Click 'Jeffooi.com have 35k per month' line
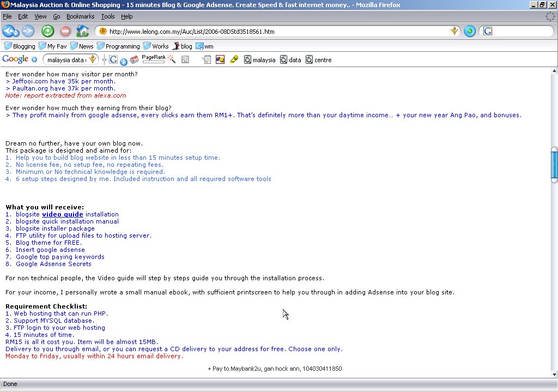Viewport: 558px width, 392px height. pos(60,81)
